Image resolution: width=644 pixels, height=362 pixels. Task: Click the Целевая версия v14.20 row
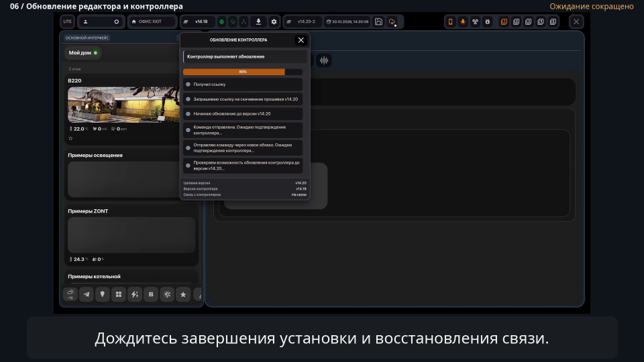[245, 183]
